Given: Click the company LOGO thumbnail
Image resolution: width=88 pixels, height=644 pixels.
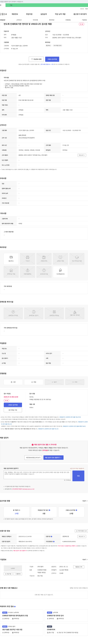Looking at the screenshot, I should 13,568.
